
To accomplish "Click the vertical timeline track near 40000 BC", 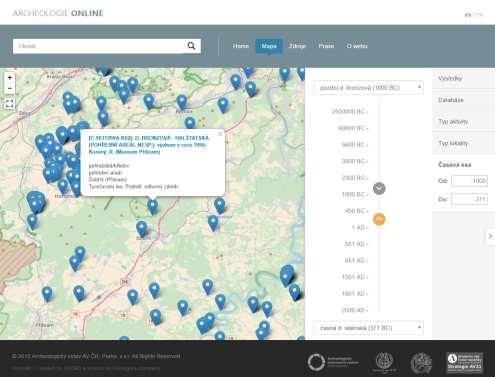I will pyautogui.click(x=379, y=128).
